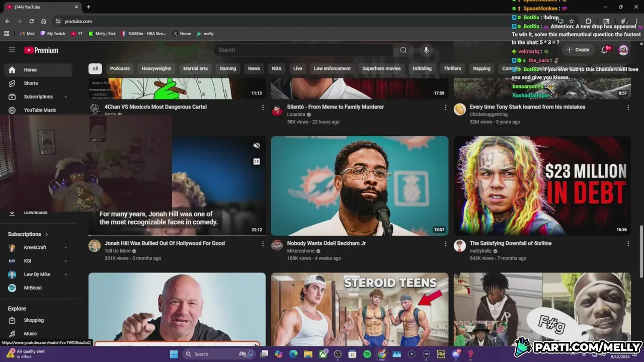This screenshot has width=644, height=362.
Task: Open the $23 Million In Debt thumbnail
Action: point(542,186)
